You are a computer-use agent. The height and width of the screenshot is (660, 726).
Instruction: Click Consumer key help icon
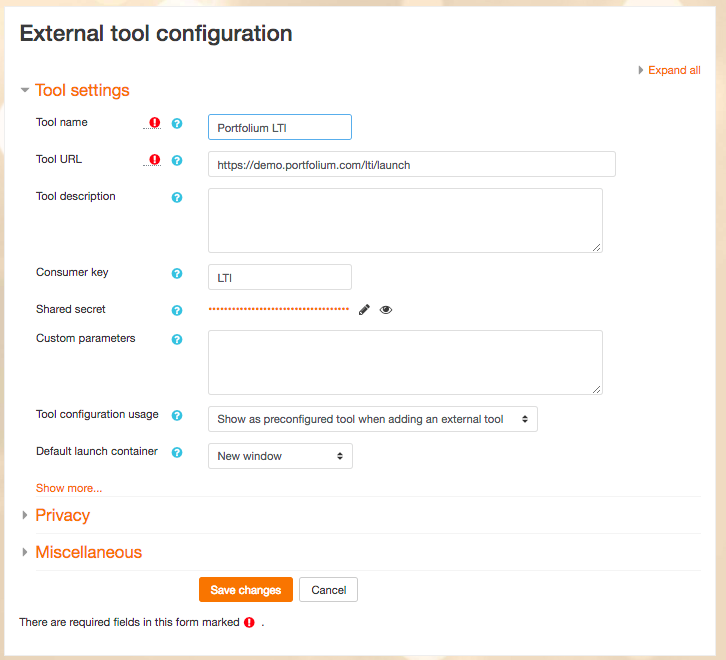pyautogui.click(x=177, y=273)
